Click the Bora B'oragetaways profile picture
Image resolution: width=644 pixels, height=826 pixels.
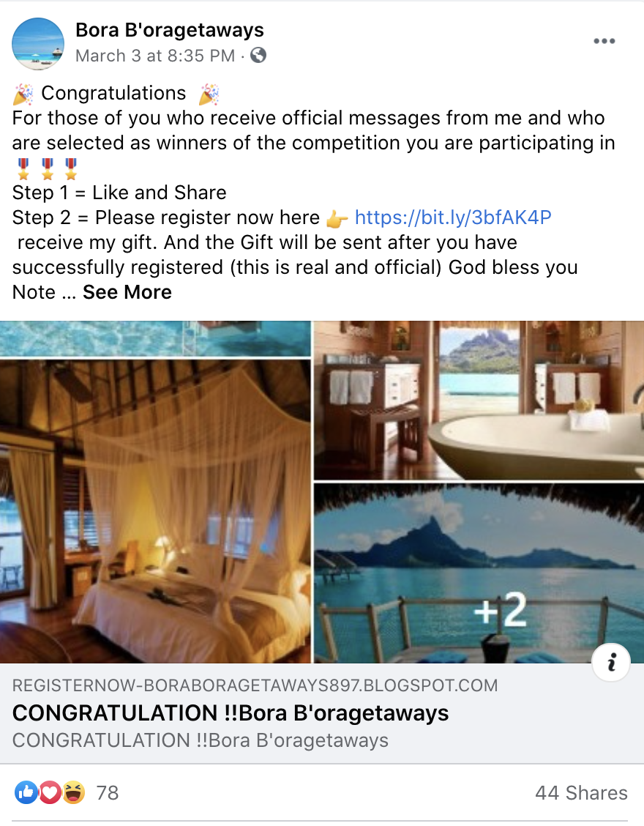[x=38, y=44]
